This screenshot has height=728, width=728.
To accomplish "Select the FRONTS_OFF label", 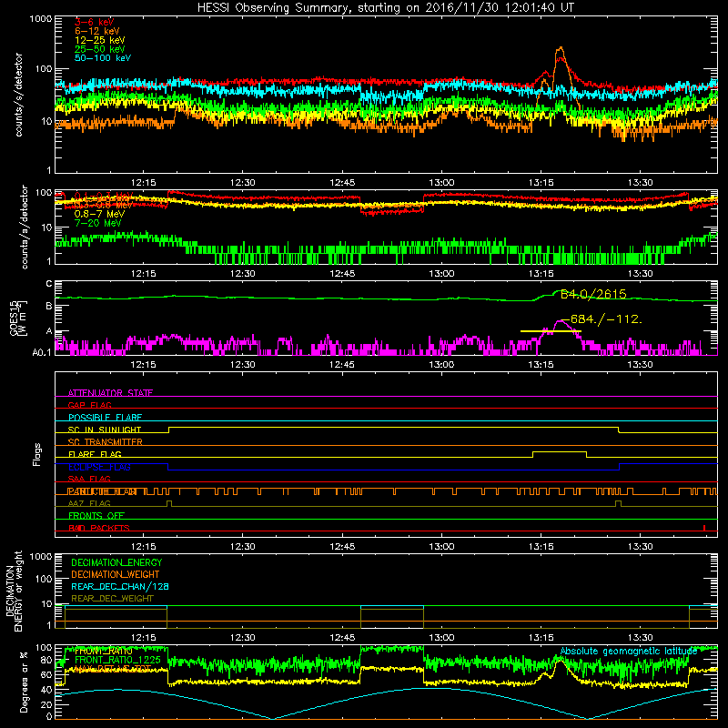I will (x=96, y=516).
